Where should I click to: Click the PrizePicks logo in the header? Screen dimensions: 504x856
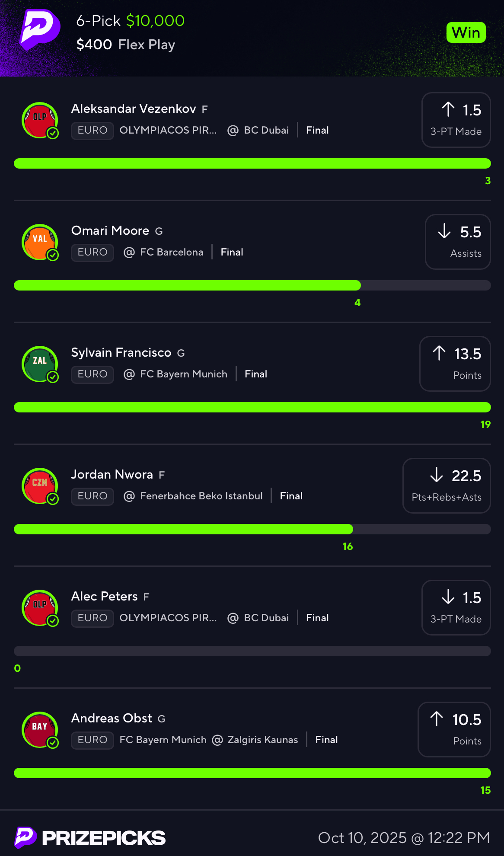pyautogui.click(x=39, y=29)
